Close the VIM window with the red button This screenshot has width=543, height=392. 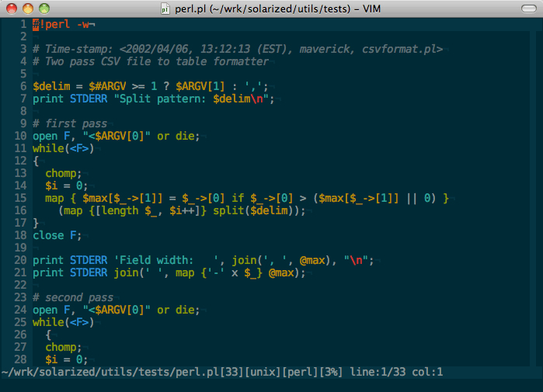coord(12,9)
